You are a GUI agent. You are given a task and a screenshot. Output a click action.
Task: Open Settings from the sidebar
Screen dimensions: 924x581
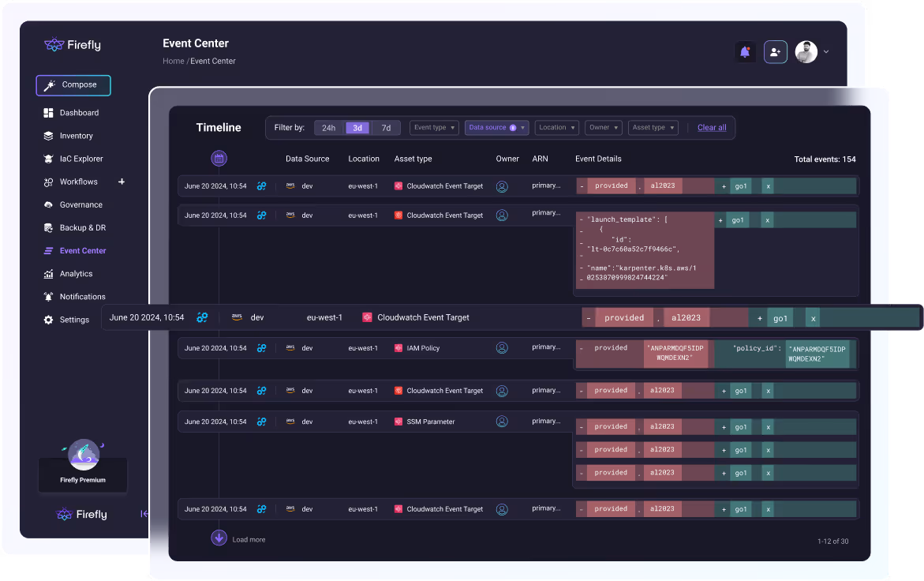coord(74,320)
